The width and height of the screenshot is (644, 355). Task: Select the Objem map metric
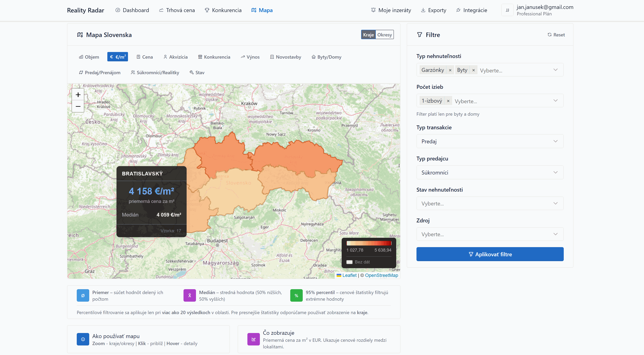(x=89, y=57)
